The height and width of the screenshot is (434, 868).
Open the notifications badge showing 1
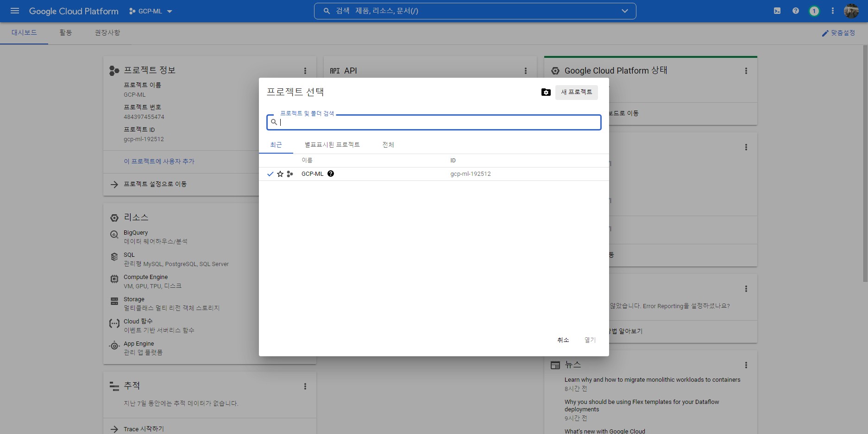click(x=814, y=11)
